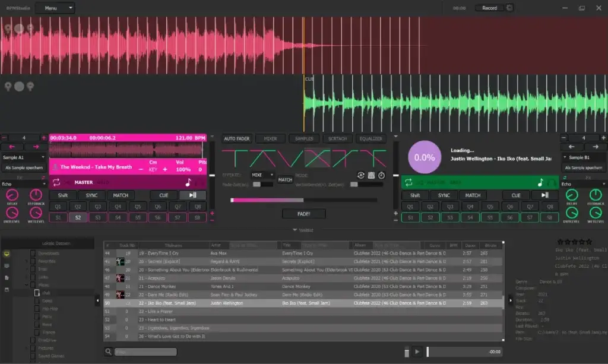This screenshot has width=608, height=364.
Task: Click Als Sample speichern on deck A
Action: (x=24, y=168)
